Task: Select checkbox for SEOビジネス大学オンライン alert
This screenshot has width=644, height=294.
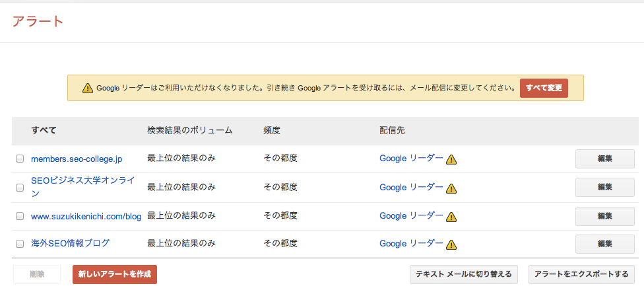Action: [x=20, y=188]
